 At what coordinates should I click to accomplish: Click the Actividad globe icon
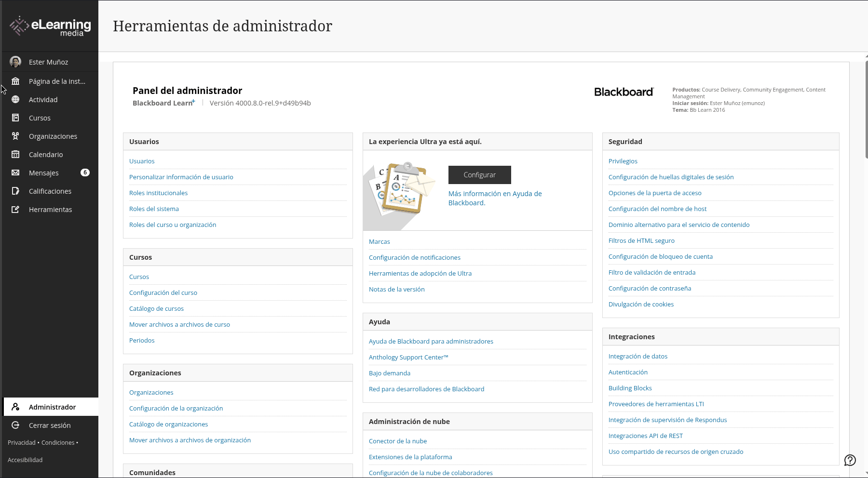(x=15, y=99)
